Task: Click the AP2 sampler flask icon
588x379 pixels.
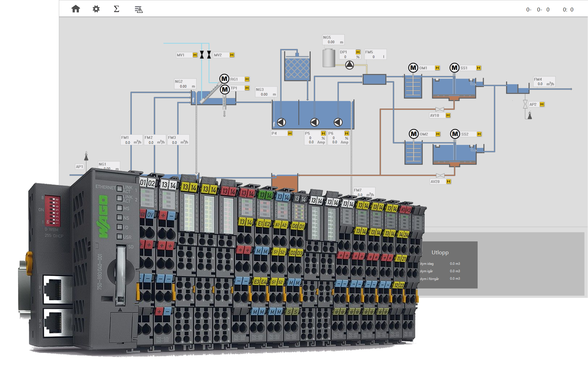Action: pos(530,115)
